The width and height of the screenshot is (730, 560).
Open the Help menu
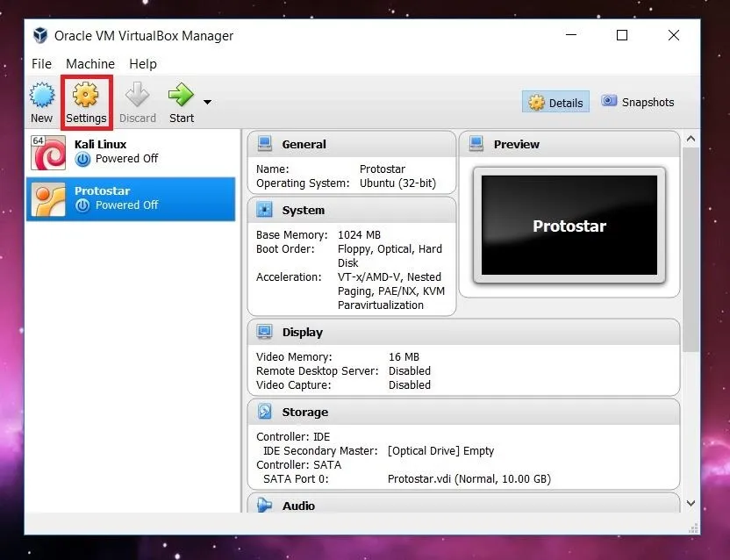click(143, 64)
